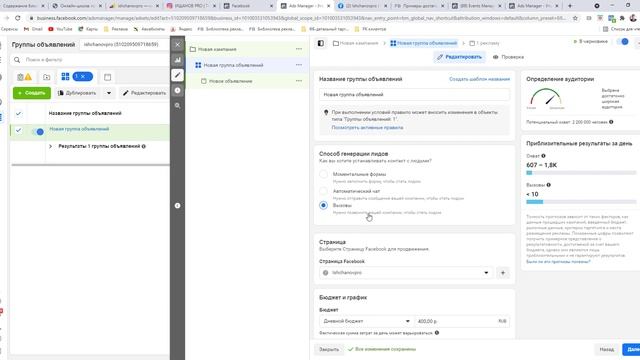Click the Охват estimate bar

pyautogui.click(x=581, y=173)
